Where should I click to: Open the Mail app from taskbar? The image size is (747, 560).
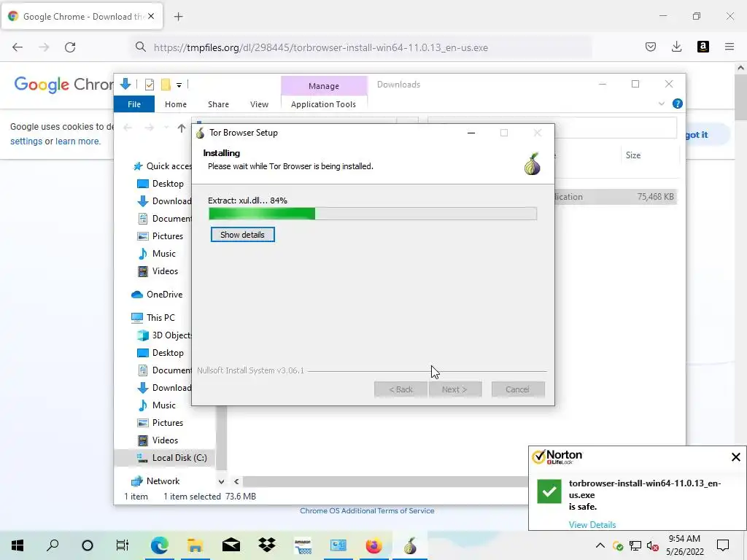point(231,545)
